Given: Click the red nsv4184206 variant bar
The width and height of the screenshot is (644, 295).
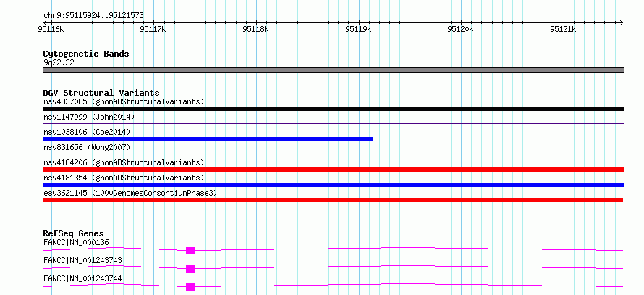Looking at the screenshot, I should (x=333, y=170).
